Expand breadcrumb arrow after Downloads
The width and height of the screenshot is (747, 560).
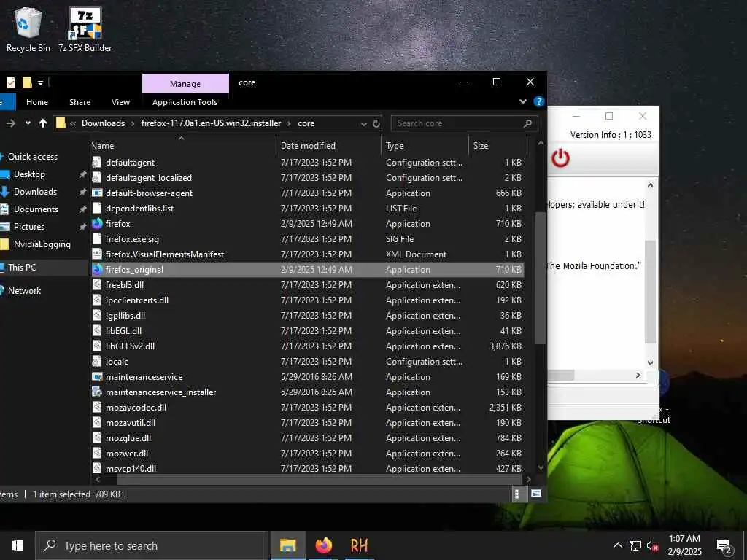[133, 123]
